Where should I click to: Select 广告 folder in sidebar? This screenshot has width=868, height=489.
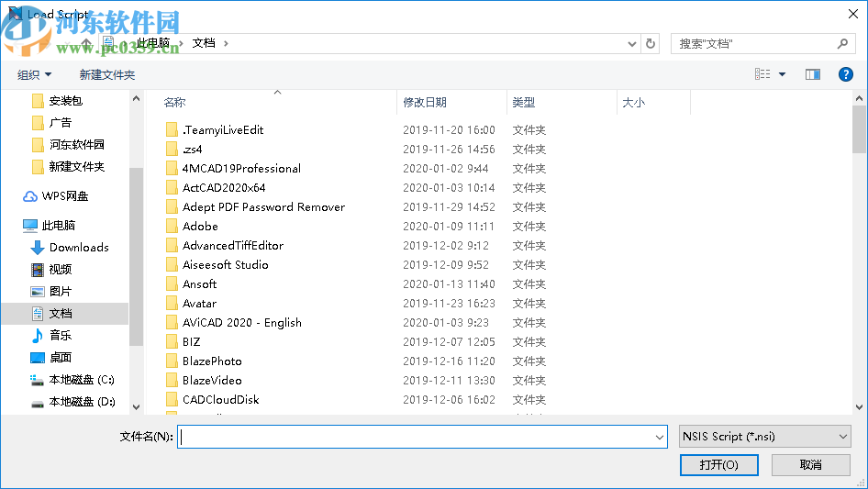click(38, 122)
